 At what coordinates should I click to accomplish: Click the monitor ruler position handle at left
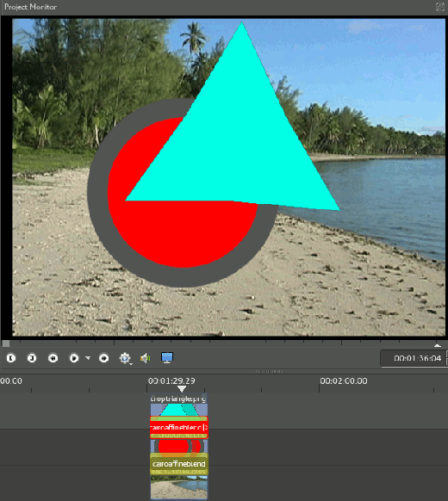6,343
